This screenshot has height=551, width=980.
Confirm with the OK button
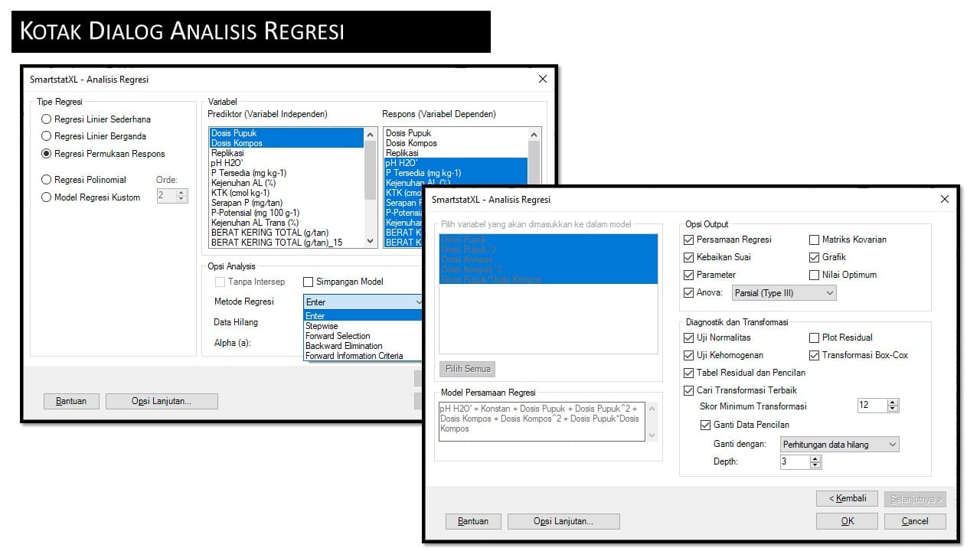(847, 520)
